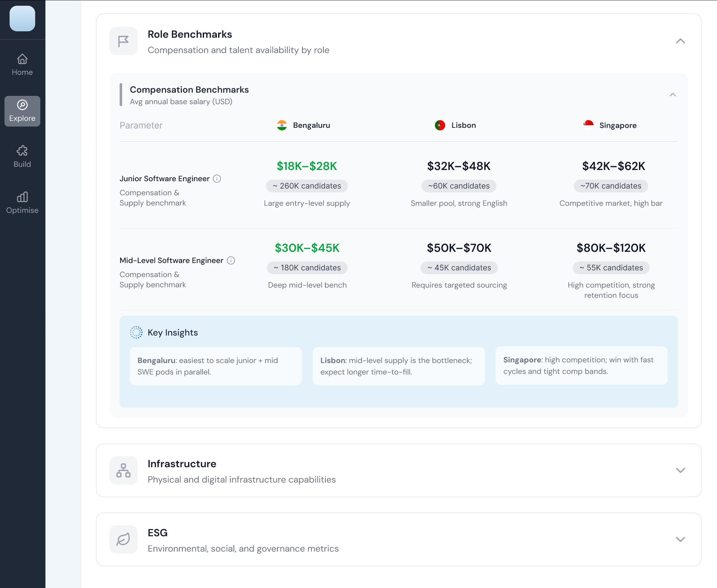Click the ~ 260K candidates badge

(307, 186)
